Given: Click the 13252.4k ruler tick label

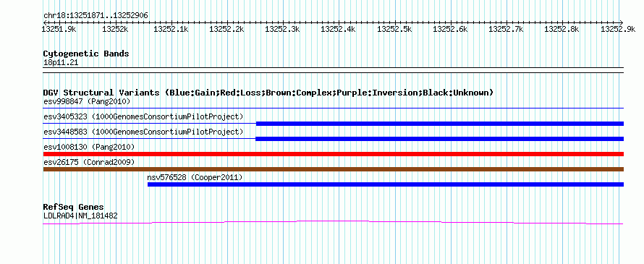Looking at the screenshot, I should coord(338,29).
